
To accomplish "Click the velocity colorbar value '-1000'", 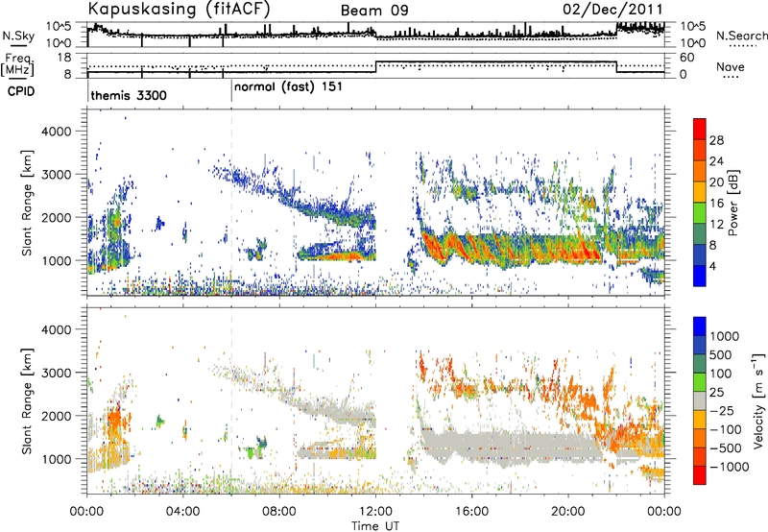I will click(730, 467).
